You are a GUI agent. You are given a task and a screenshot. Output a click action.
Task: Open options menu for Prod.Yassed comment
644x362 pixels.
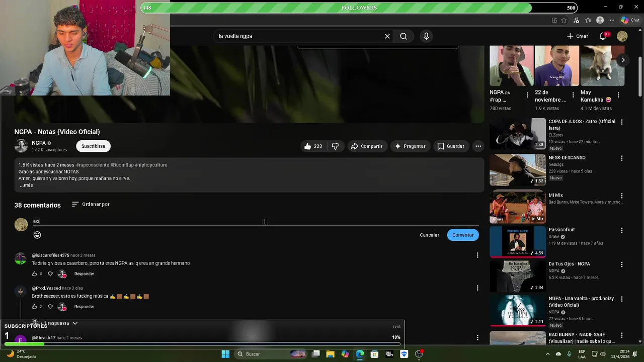pos(477,288)
